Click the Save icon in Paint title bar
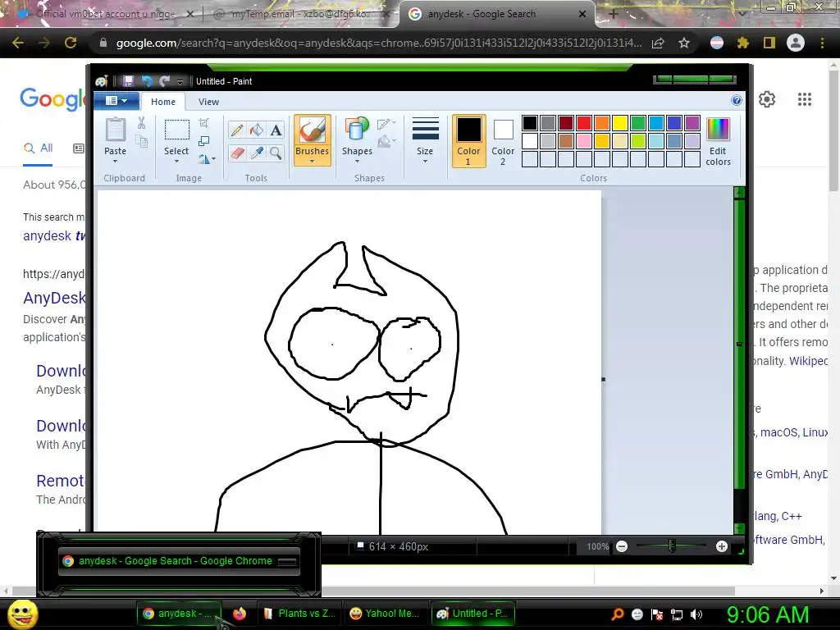Screen dimensions: 840x630 (x=128, y=81)
